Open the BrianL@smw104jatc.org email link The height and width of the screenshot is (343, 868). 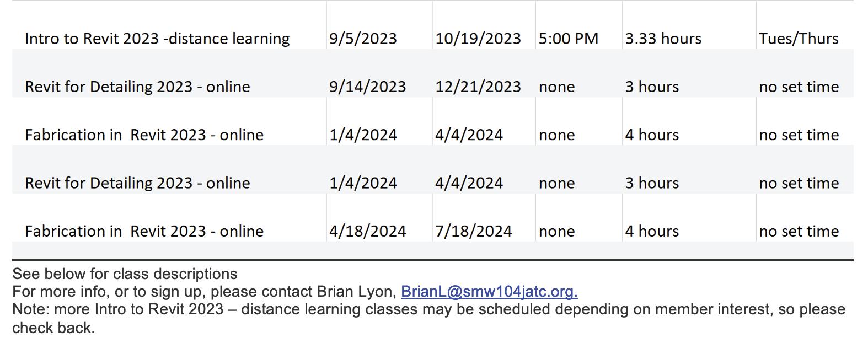point(489,291)
